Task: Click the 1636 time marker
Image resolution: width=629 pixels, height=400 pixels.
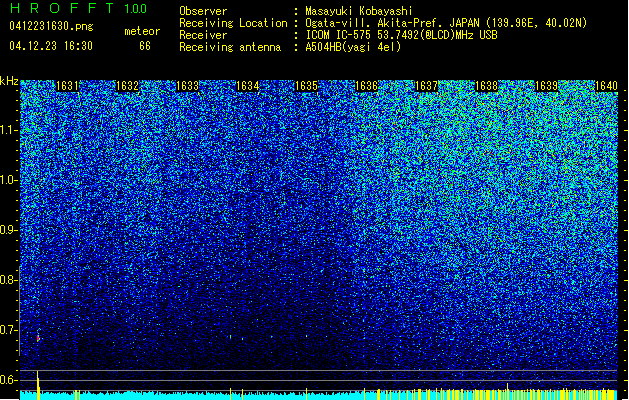Action: point(367,86)
